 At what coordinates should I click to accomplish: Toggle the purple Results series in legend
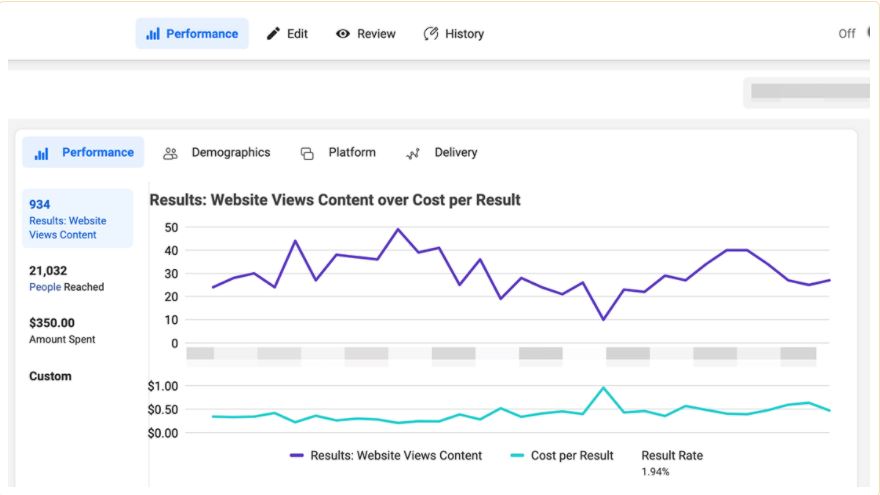coord(386,455)
